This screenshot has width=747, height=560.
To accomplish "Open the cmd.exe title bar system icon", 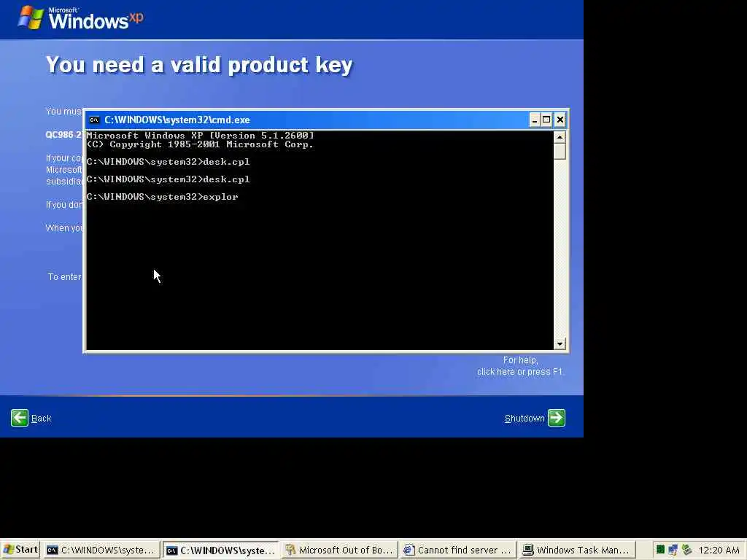I will coord(94,120).
